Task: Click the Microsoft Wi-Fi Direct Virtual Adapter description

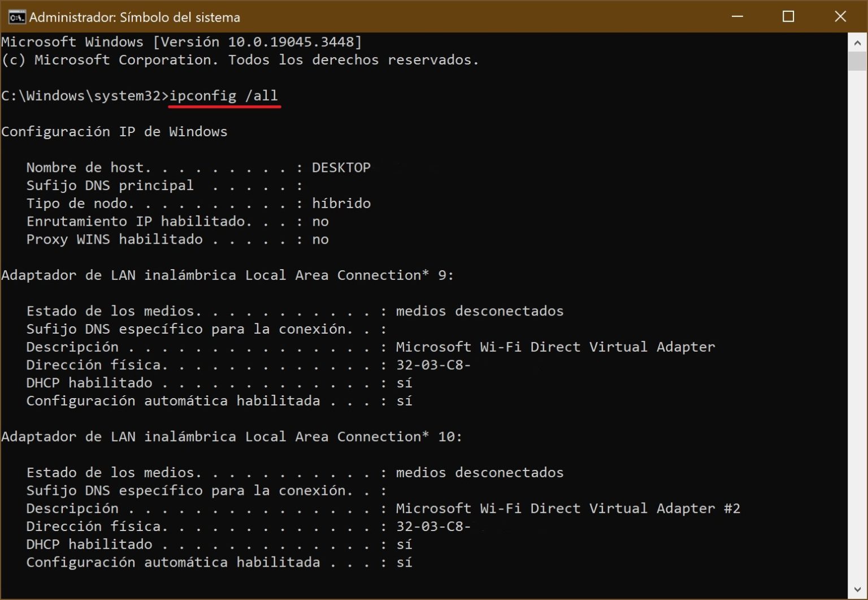Action: [555, 347]
